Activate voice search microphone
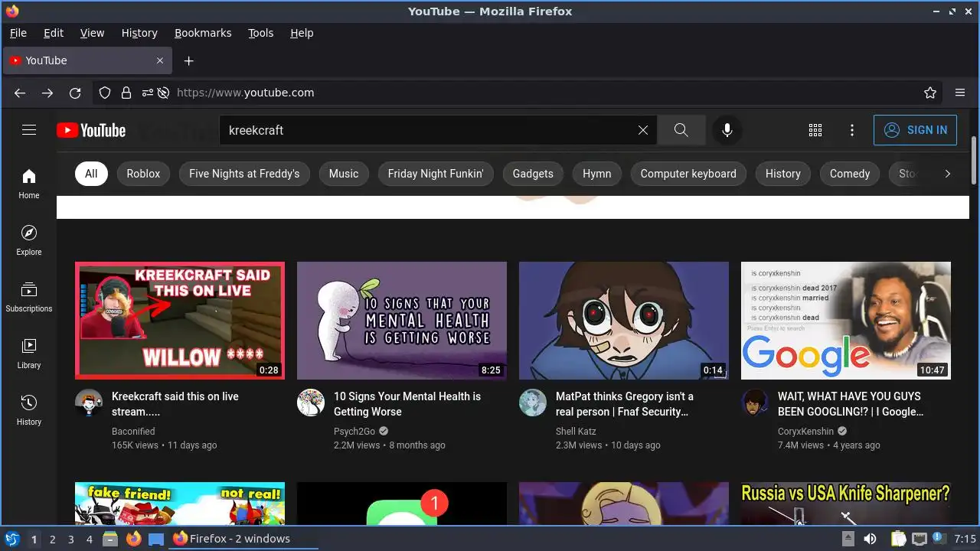This screenshot has height=551, width=980. click(x=727, y=130)
